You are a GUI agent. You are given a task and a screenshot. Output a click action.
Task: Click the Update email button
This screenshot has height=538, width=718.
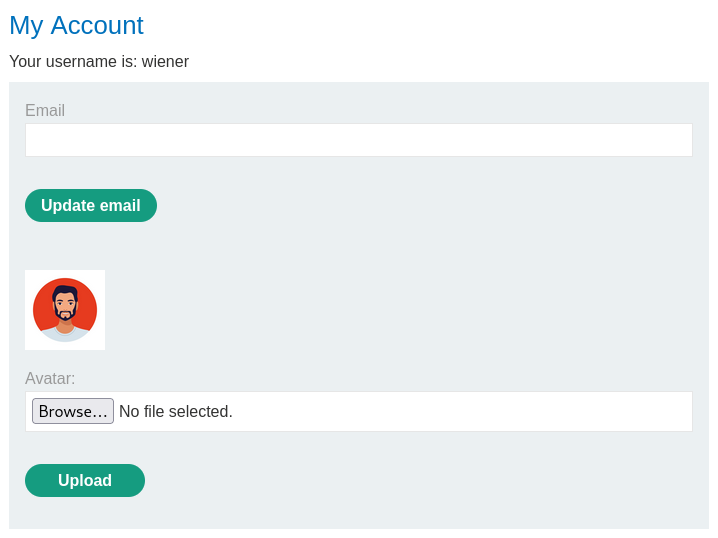pos(91,205)
